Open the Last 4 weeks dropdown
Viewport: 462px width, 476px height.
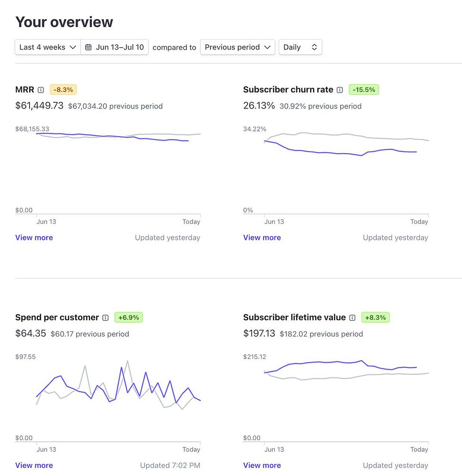48,47
